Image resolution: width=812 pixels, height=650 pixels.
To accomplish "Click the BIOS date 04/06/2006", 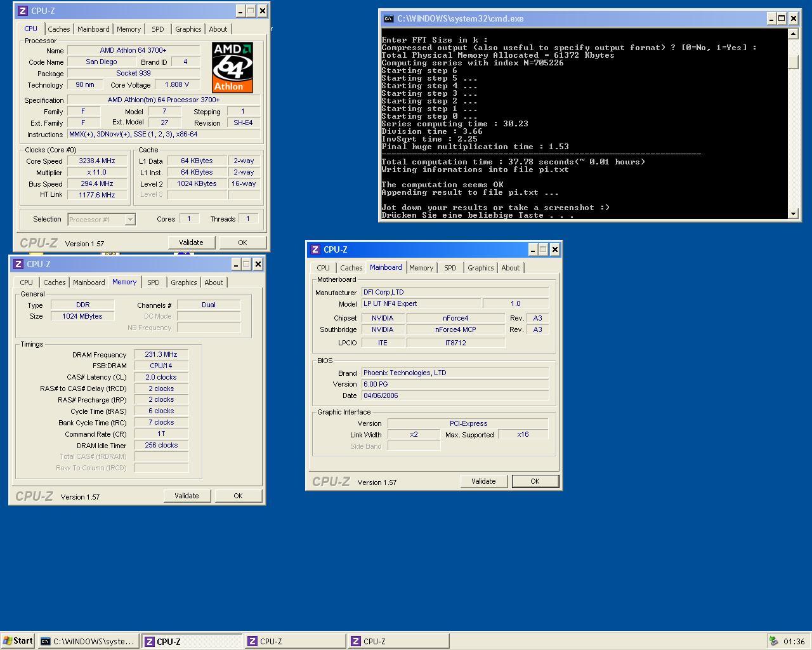I will [x=455, y=395].
